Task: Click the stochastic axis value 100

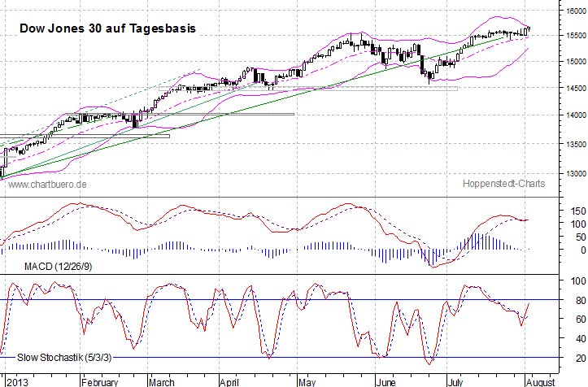Action: tap(578, 280)
